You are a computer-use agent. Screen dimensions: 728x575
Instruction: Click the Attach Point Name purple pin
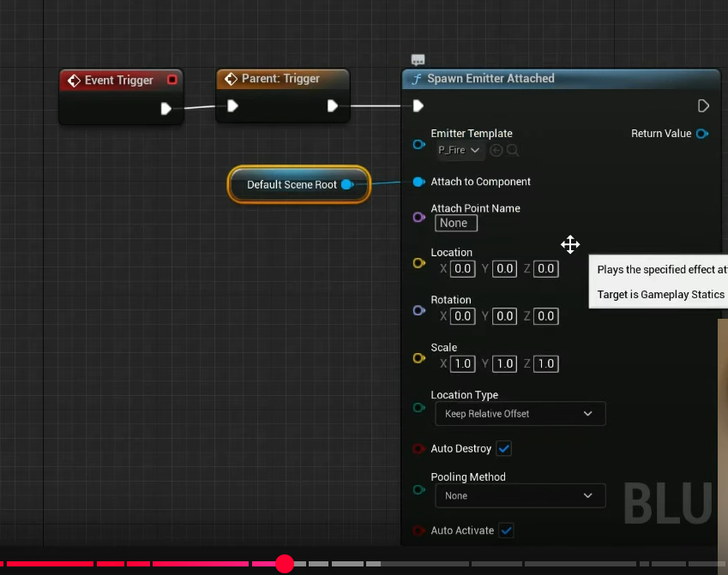point(418,218)
